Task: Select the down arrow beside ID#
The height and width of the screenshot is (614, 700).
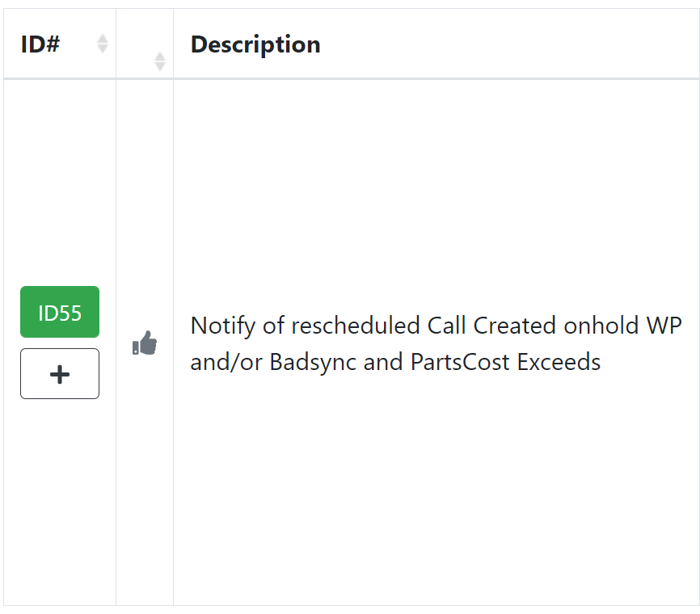Action: click(x=103, y=49)
